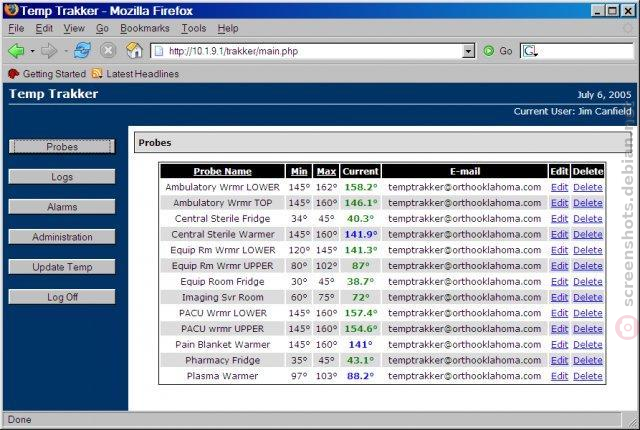This screenshot has height=430, width=640.
Task: Open the Forward button history dropdown arrow
Action: click(x=65, y=51)
